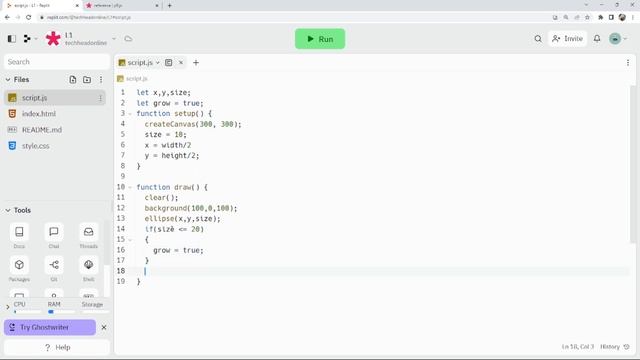This screenshot has height=360, width=640.
Task: Open the browser profile avatar
Action: (x=622, y=17)
